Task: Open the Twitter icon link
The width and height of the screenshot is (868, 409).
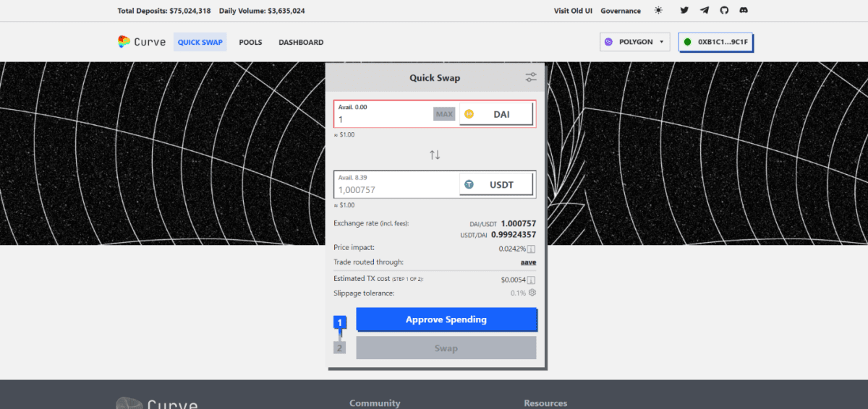Action: pos(684,11)
